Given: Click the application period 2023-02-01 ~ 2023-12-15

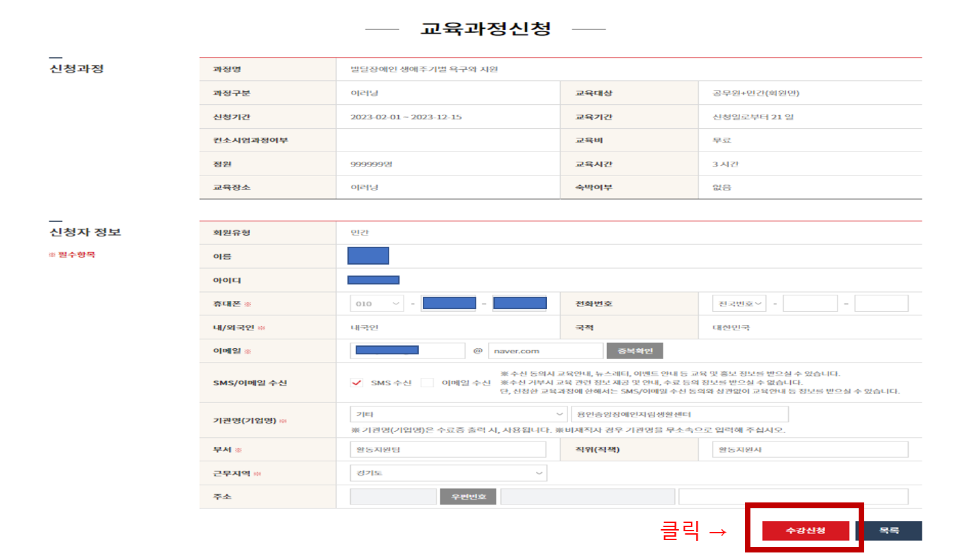Looking at the screenshot, I should [406, 117].
